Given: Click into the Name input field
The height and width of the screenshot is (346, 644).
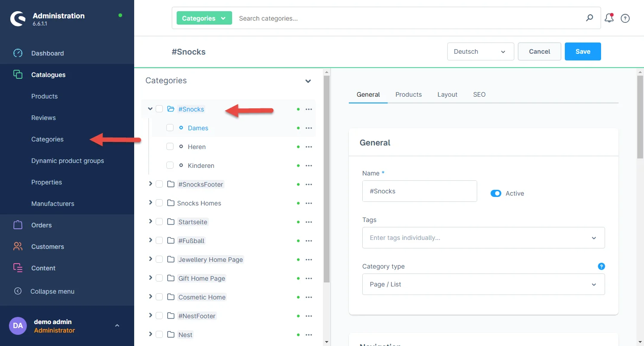Looking at the screenshot, I should click(419, 191).
